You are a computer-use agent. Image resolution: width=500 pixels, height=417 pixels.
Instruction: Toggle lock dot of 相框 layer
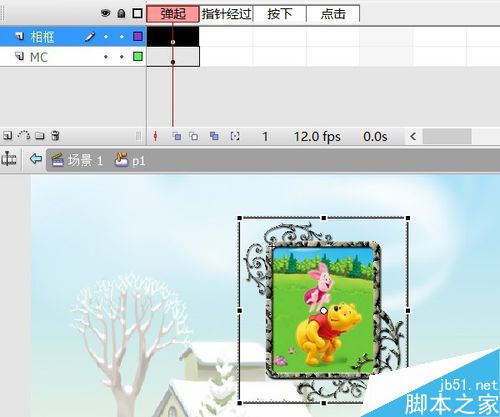(122, 36)
